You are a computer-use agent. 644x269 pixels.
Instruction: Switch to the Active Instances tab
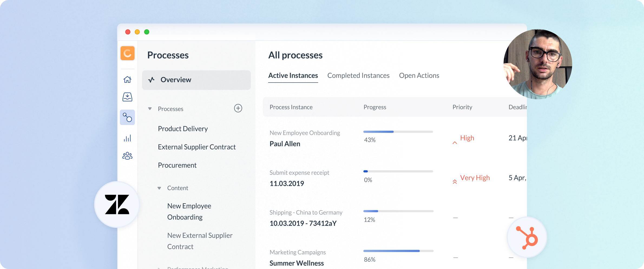click(293, 76)
